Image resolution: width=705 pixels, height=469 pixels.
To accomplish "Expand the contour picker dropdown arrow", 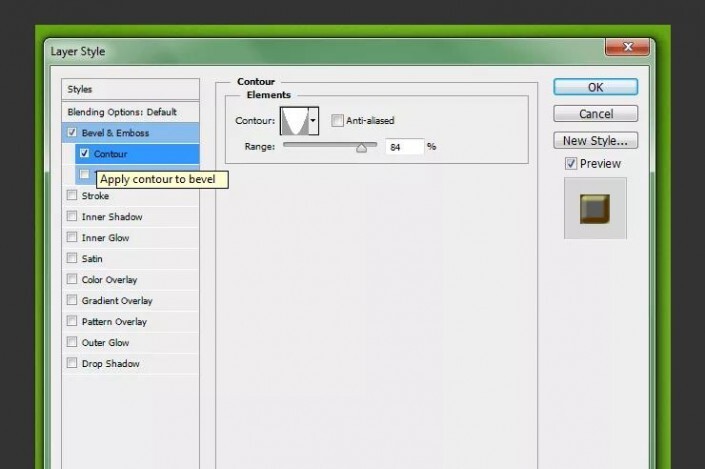I will (x=313, y=121).
